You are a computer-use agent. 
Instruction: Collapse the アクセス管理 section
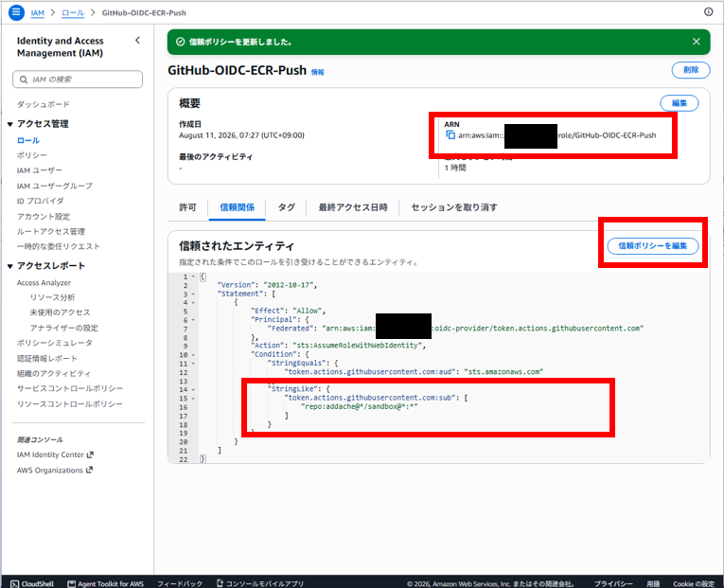pos(9,124)
